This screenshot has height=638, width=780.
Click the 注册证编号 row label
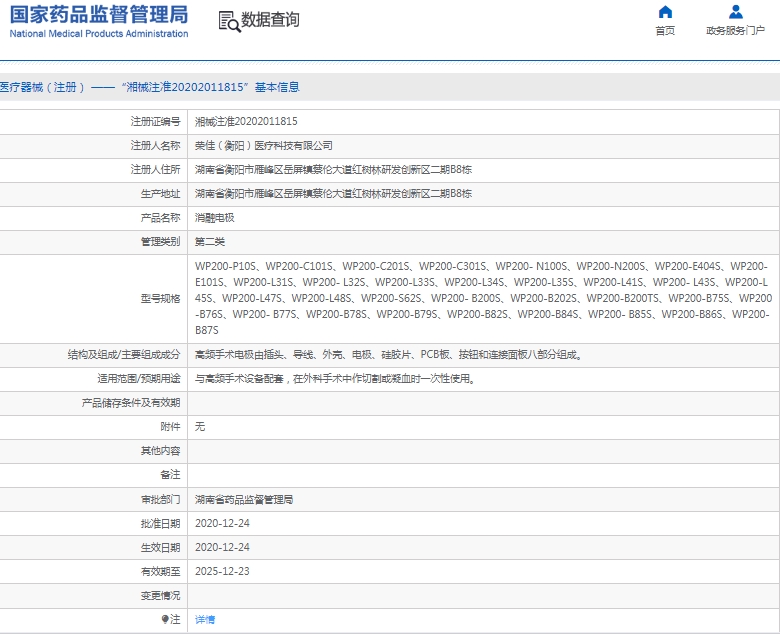tap(155, 121)
